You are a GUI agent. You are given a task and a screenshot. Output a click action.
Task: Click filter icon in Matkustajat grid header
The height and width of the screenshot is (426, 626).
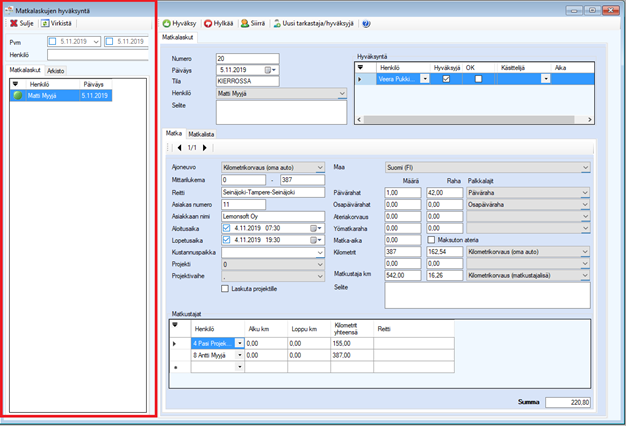(x=175, y=325)
